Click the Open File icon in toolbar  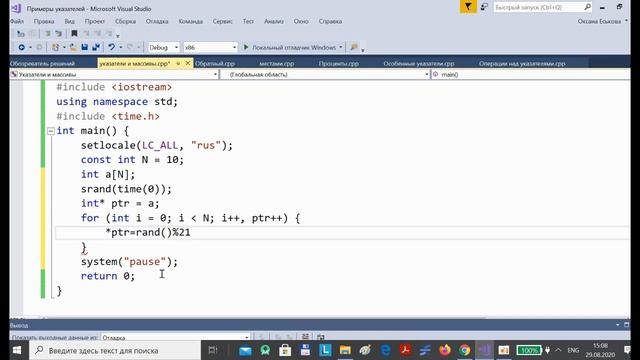pos(73,47)
